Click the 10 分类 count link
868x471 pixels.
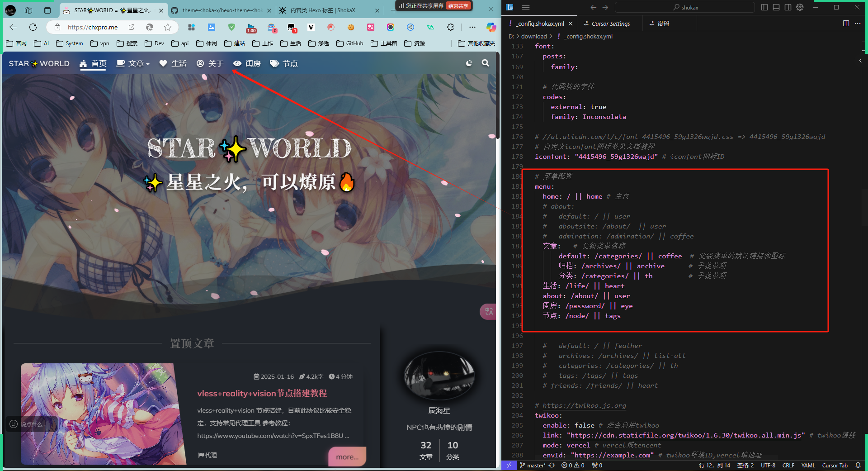coord(453,451)
